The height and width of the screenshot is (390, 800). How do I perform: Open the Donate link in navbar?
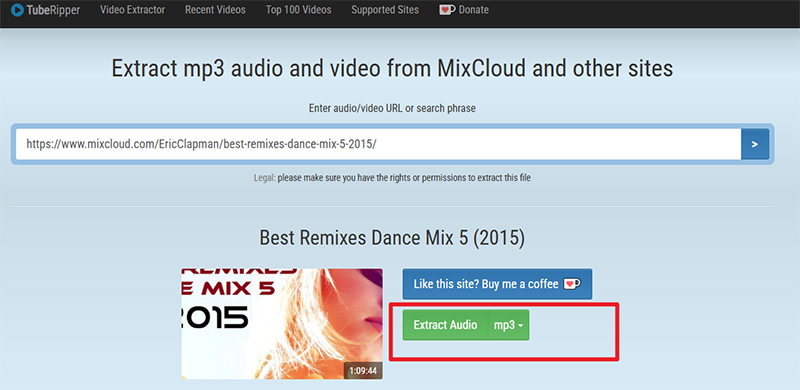point(473,10)
